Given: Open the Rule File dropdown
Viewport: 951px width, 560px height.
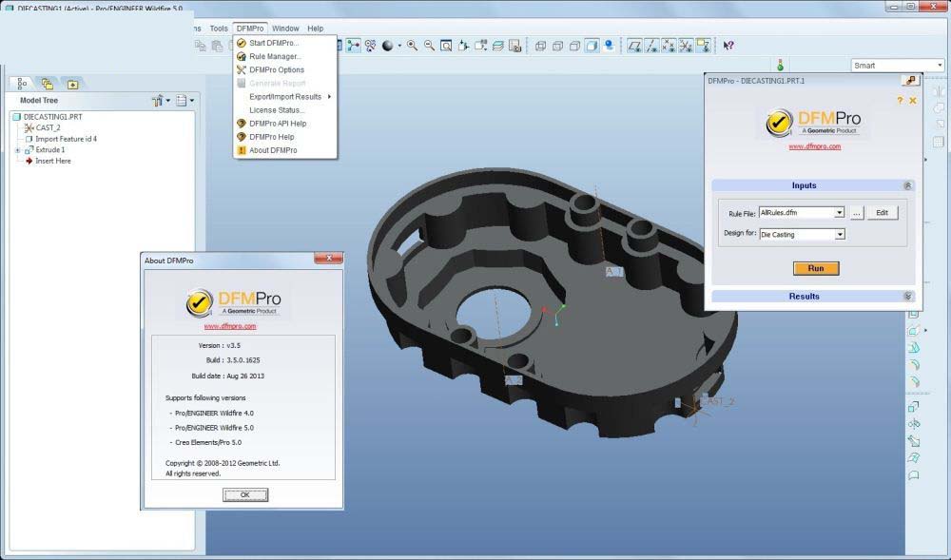Looking at the screenshot, I should [839, 213].
